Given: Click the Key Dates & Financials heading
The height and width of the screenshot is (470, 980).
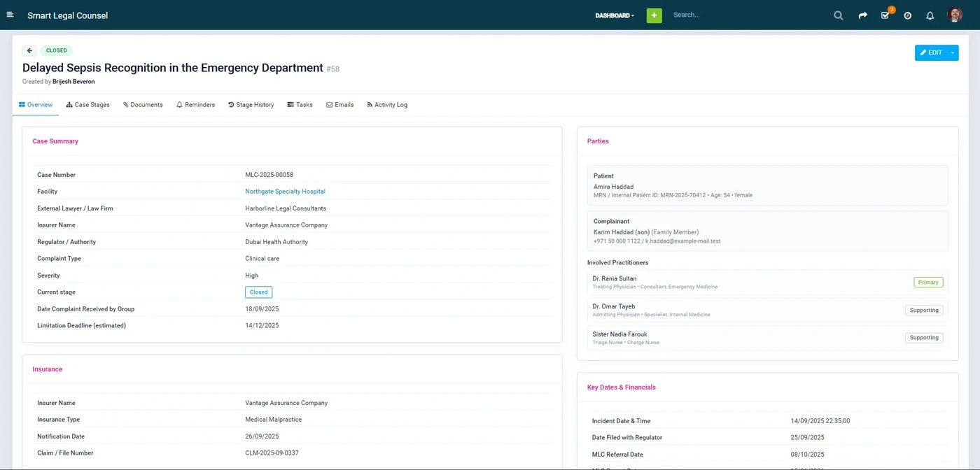Looking at the screenshot, I should pos(621,387).
